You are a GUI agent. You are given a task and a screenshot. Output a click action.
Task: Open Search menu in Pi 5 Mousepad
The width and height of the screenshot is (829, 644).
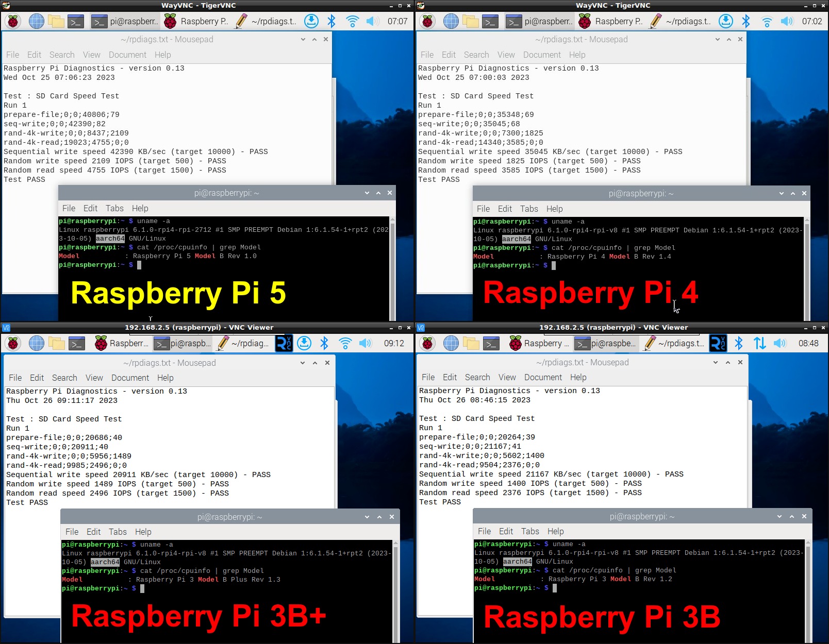coord(62,55)
